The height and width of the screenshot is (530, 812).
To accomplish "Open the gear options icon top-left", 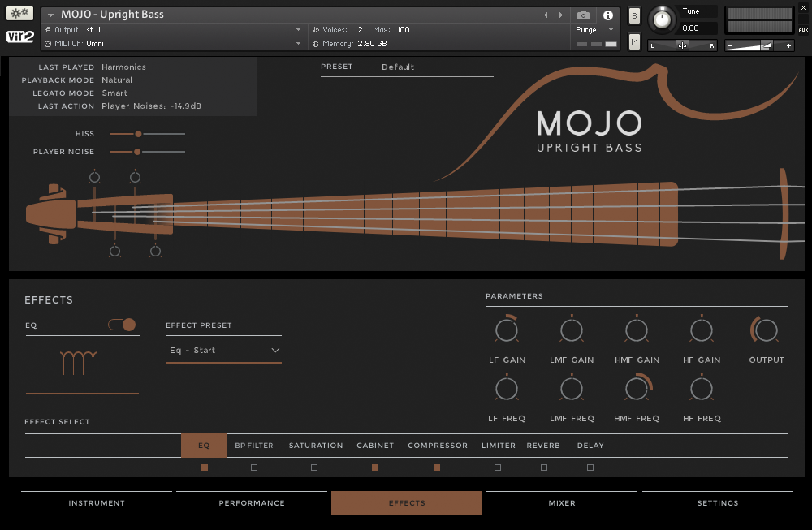I will point(19,14).
